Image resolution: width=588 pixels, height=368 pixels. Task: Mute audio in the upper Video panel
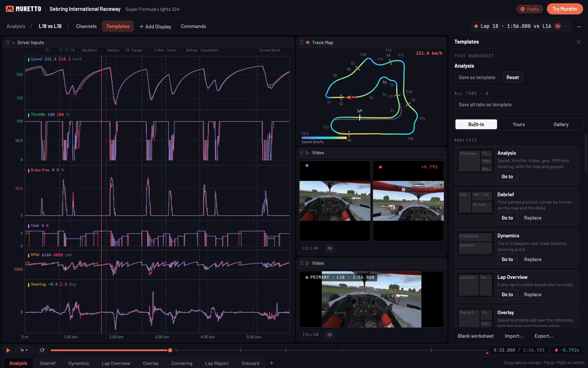(x=330, y=248)
